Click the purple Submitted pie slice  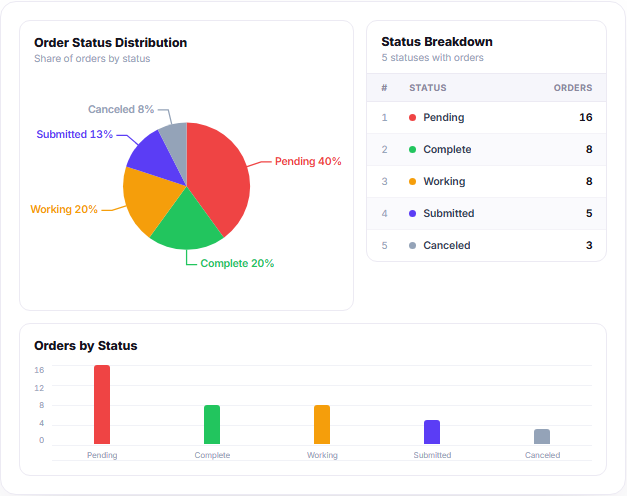point(154,158)
